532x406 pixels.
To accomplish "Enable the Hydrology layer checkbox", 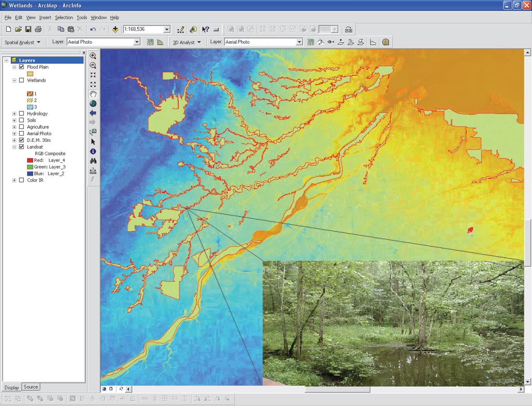I will click(x=21, y=114).
